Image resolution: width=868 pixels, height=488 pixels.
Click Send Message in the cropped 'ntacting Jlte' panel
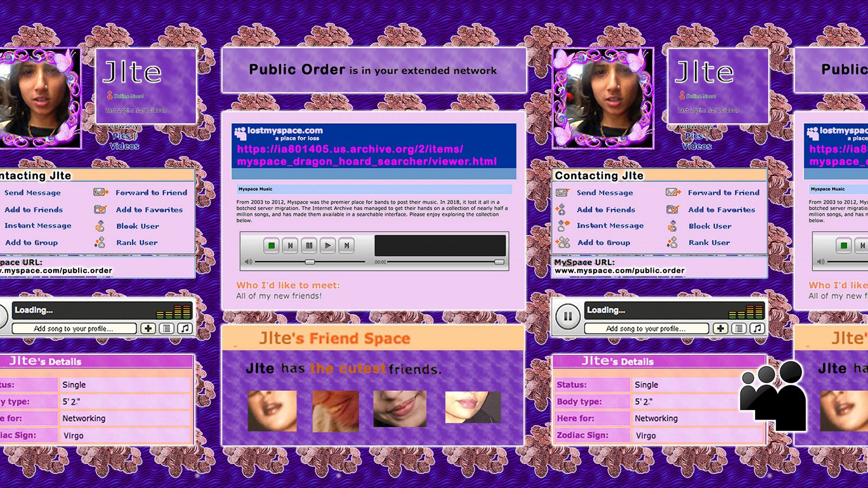pyautogui.click(x=33, y=193)
